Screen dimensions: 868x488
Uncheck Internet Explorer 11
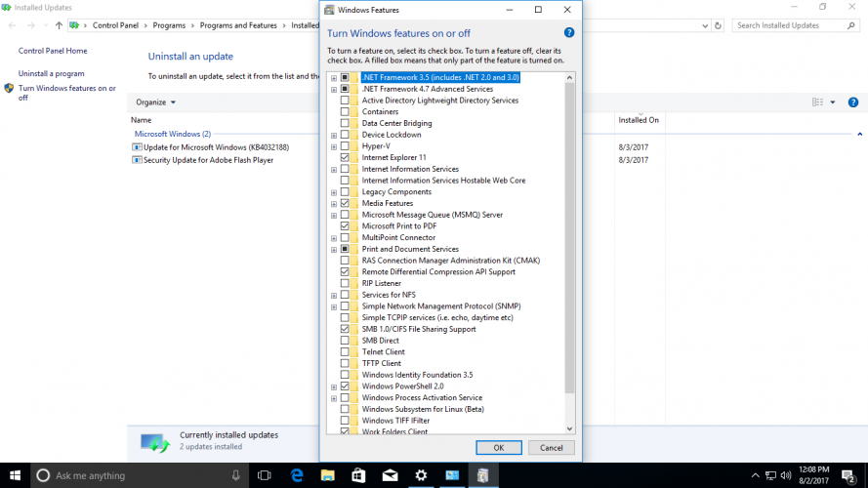coord(345,157)
